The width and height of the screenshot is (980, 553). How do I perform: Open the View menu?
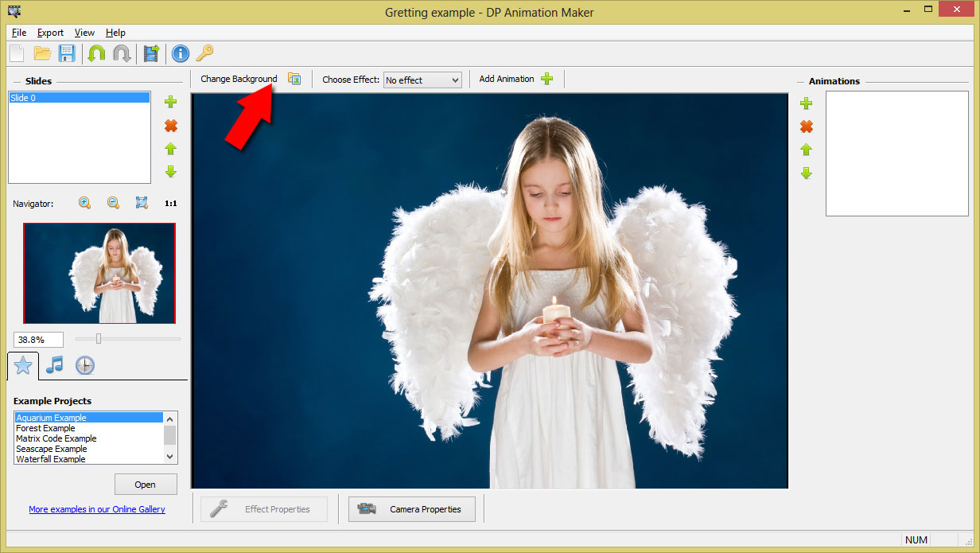tap(84, 33)
